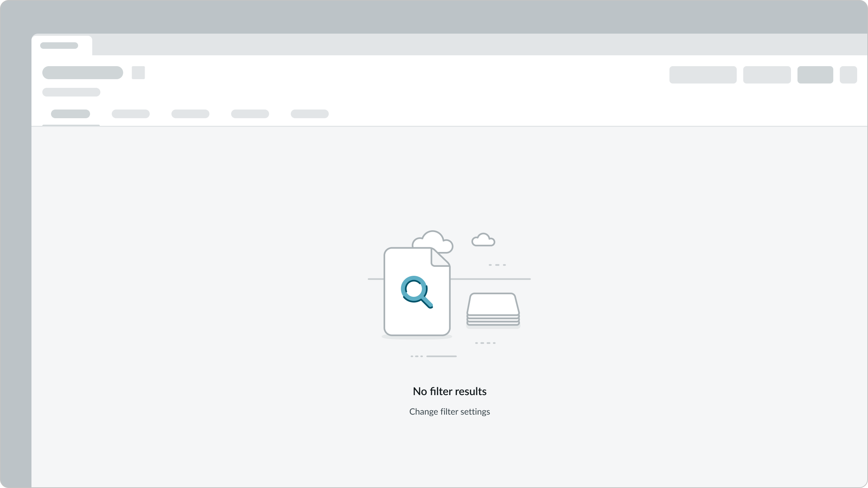
Task: Open the fifth, last tab placeholder
Action: (310, 114)
